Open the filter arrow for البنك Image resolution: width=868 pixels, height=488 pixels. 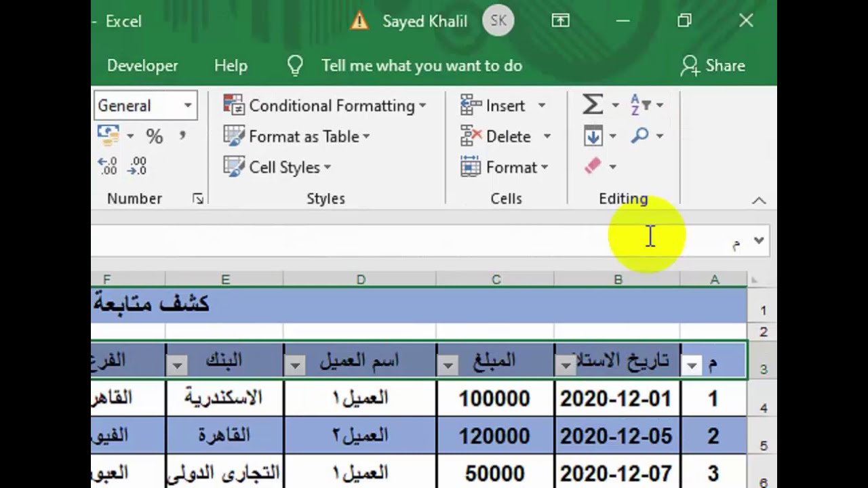(x=176, y=366)
